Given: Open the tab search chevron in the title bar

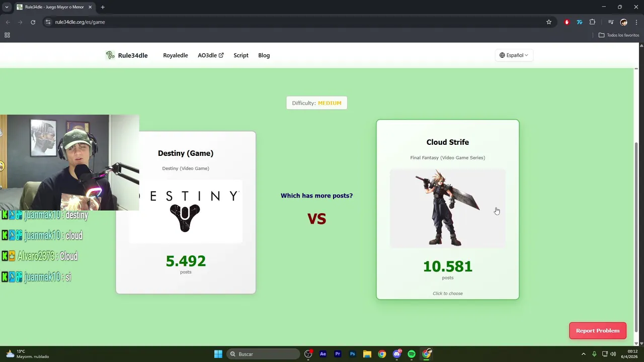Looking at the screenshot, I should (x=7, y=7).
